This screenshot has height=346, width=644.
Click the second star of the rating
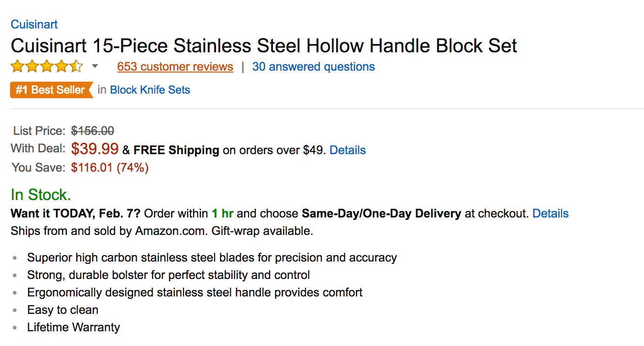click(32, 67)
